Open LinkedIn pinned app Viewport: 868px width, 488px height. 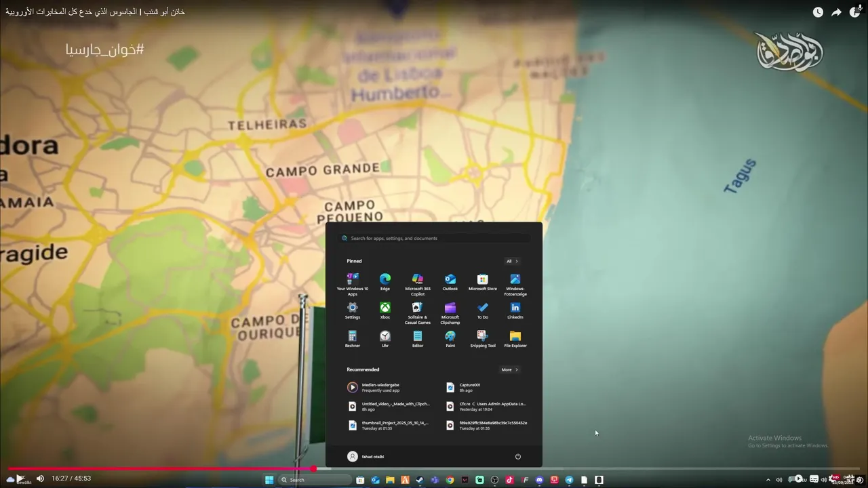coord(515,310)
